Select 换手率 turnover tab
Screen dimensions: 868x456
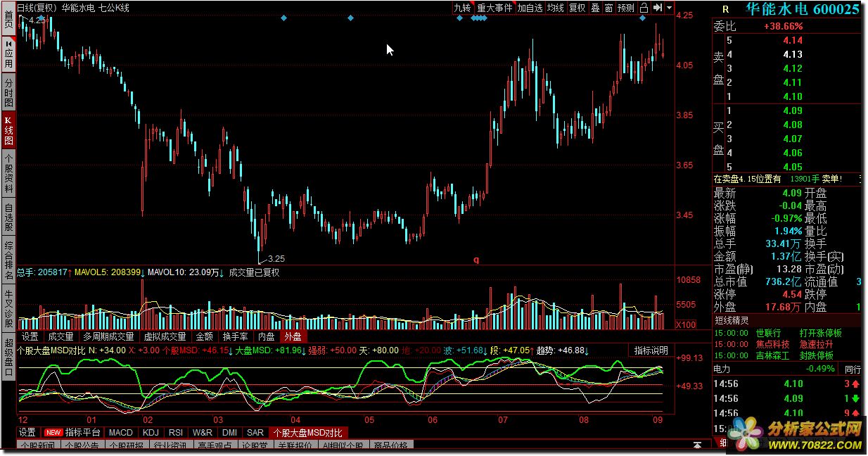236,336
